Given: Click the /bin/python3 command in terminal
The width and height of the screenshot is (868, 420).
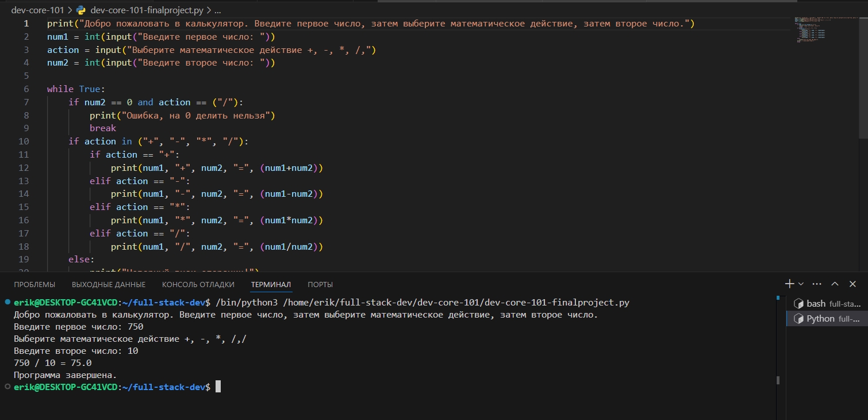Looking at the screenshot, I should coord(423,303).
